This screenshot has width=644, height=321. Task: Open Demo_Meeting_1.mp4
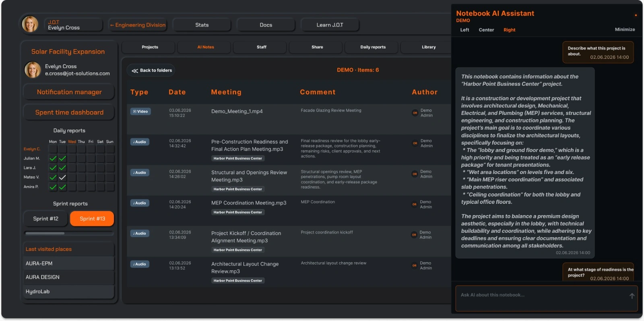237,112
